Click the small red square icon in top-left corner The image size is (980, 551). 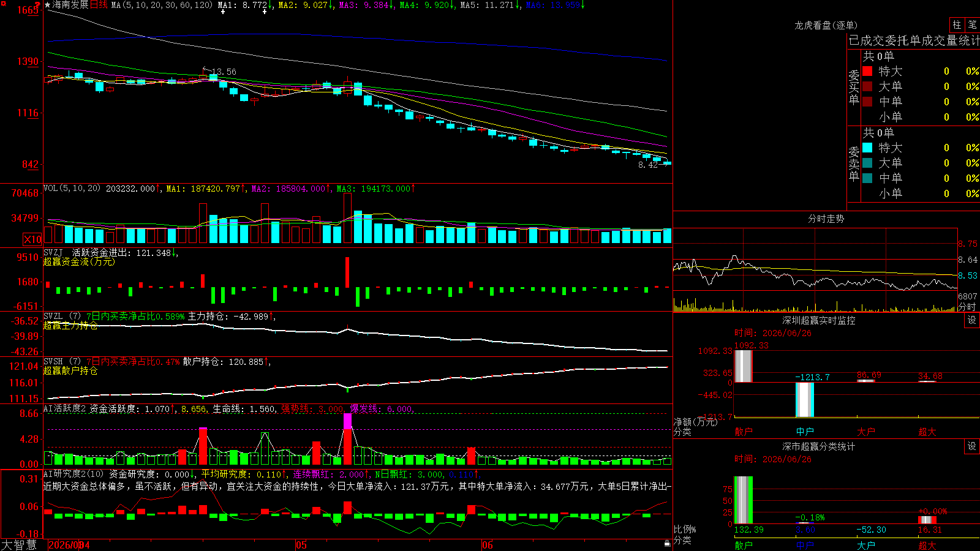[x=2, y=2]
